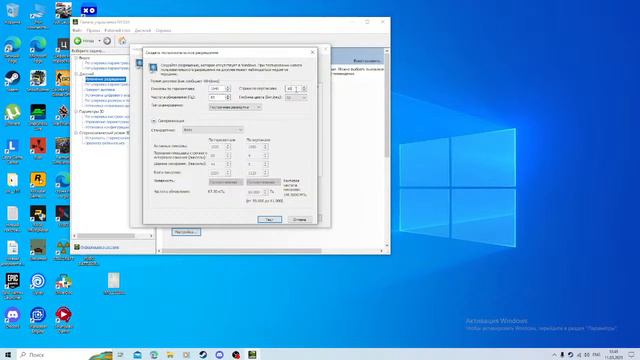Image resolution: width=640 pixels, height=360 pixels.
Task: Click the refresh rate spinner arrows
Action: tap(228, 98)
